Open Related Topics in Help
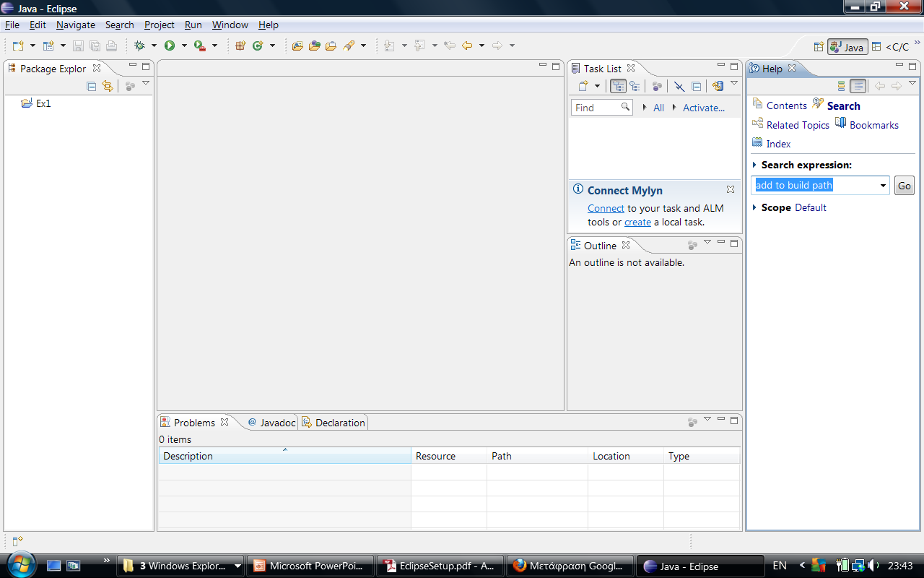Screen dimensions: 924x578 (x=798, y=125)
